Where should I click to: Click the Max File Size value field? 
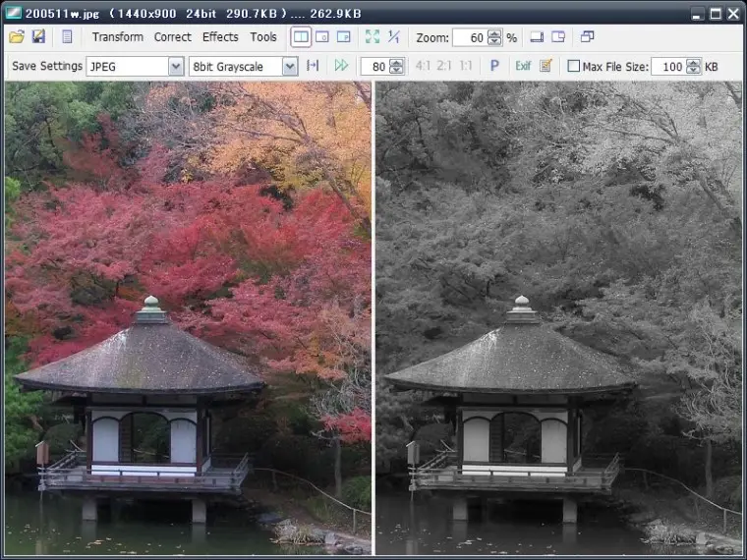click(668, 66)
